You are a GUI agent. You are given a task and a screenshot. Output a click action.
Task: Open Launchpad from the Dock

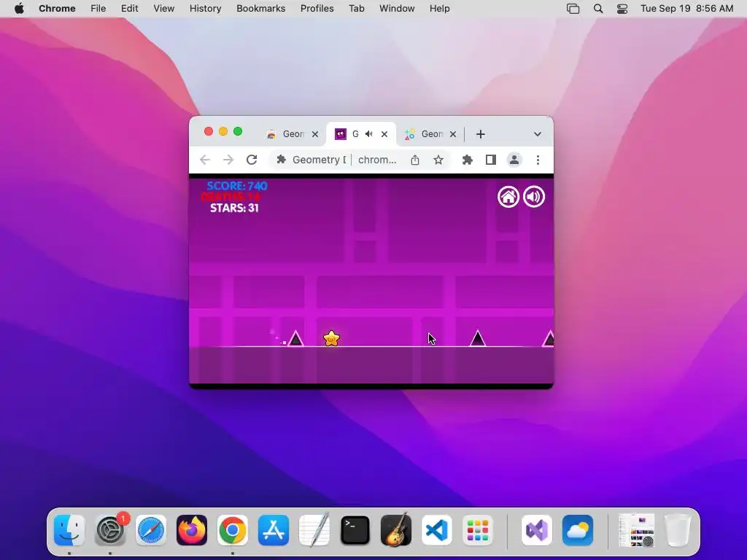(477, 530)
